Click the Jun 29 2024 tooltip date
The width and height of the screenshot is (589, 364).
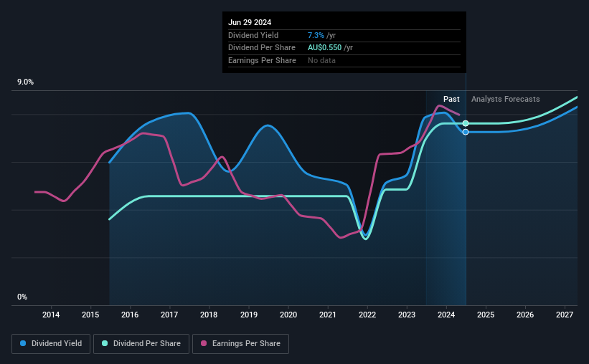[250, 22]
